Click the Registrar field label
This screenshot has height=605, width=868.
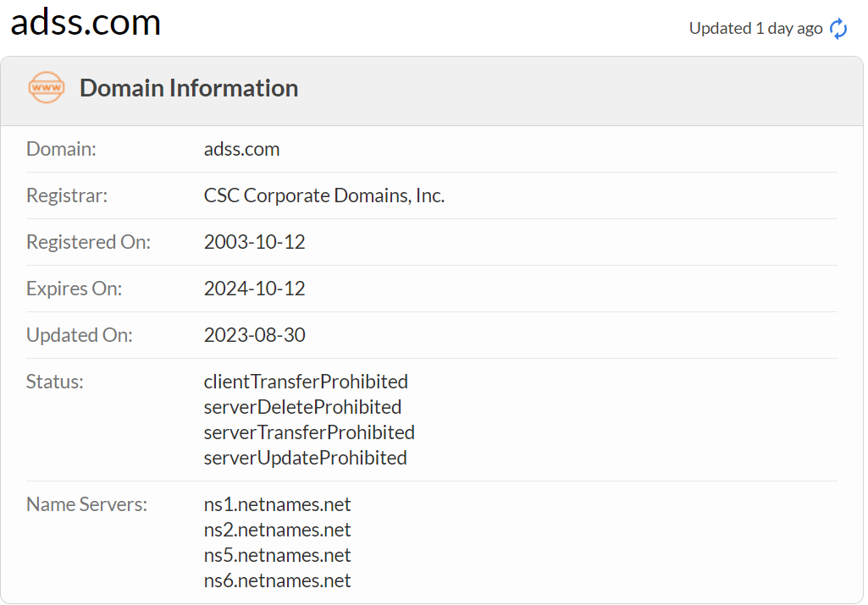pos(67,196)
